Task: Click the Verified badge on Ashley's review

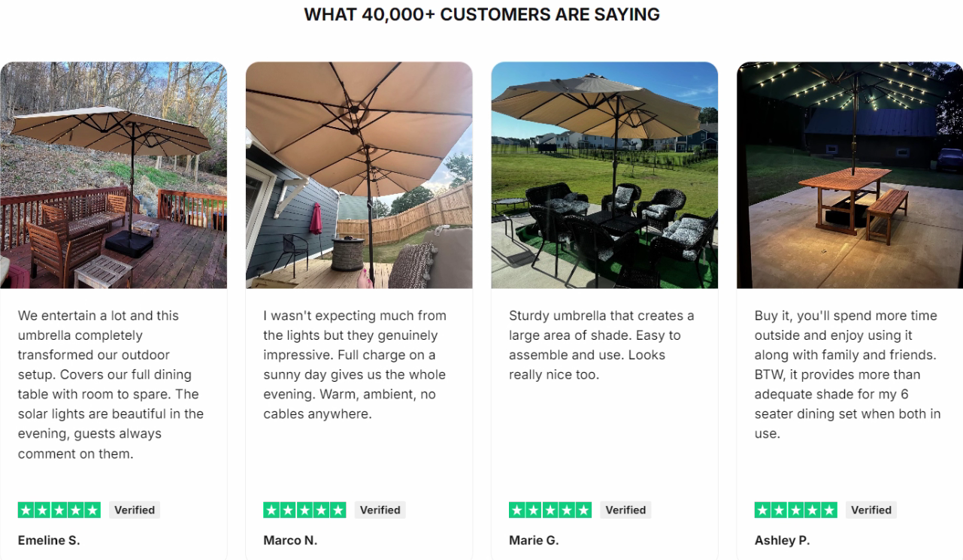Action: (x=871, y=510)
